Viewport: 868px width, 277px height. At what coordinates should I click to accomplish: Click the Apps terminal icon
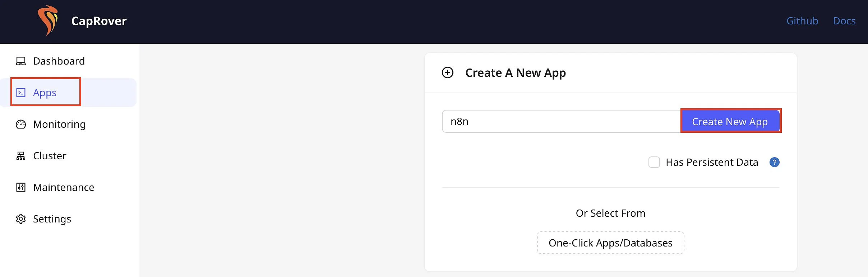click(x=21, y=93)
